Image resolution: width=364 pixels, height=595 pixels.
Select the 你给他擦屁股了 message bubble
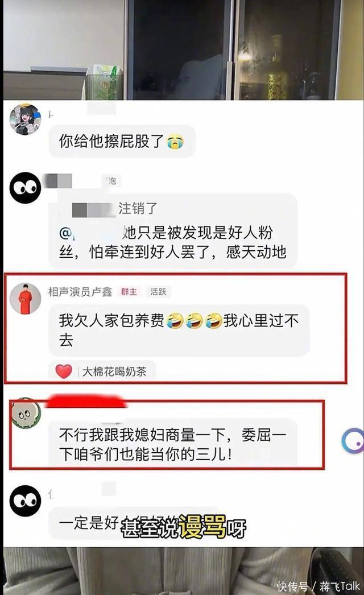pyautogui.click(x=122, y=141)
